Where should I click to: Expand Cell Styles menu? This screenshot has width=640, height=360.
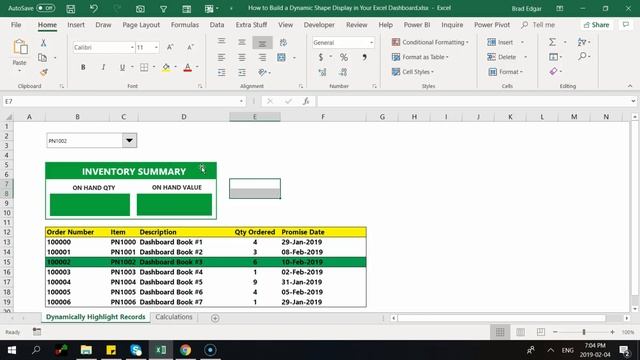[x=413, y=72]
